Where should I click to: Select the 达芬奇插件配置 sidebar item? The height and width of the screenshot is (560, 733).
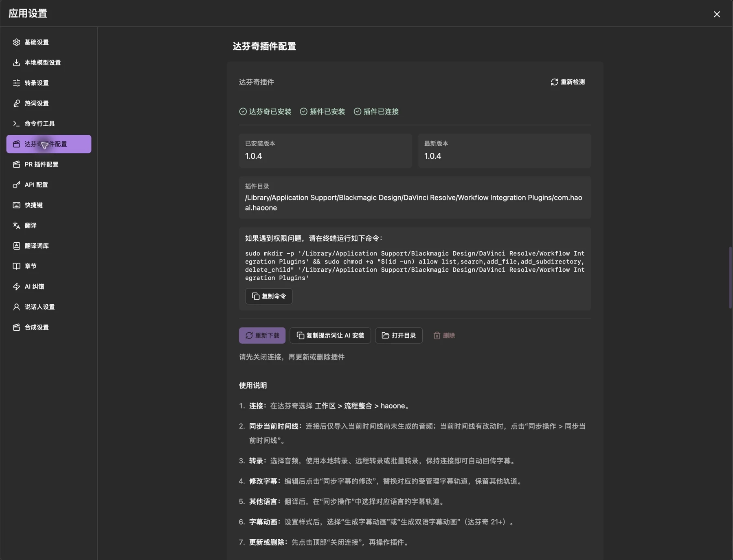[49, 144]
